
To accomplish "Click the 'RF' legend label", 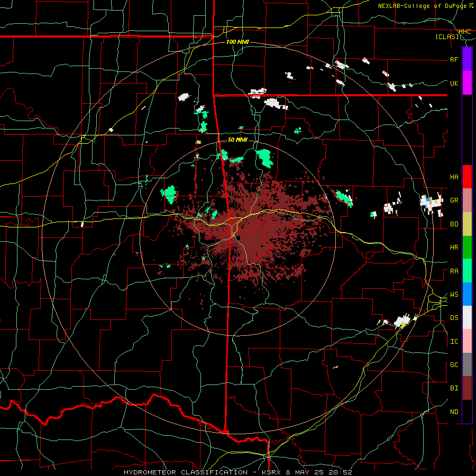I will [x=454, y=59].
